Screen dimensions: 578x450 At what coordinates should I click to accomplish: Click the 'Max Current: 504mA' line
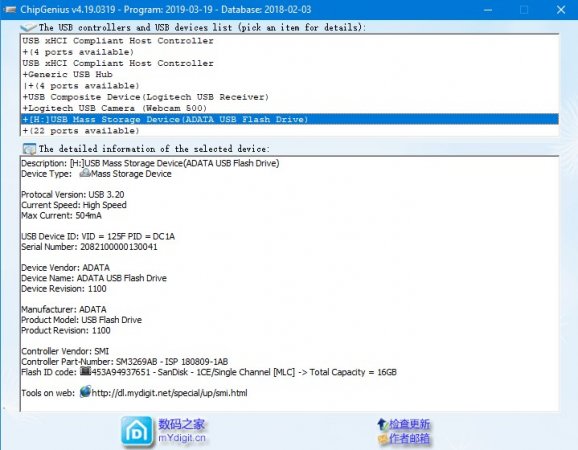61,216
